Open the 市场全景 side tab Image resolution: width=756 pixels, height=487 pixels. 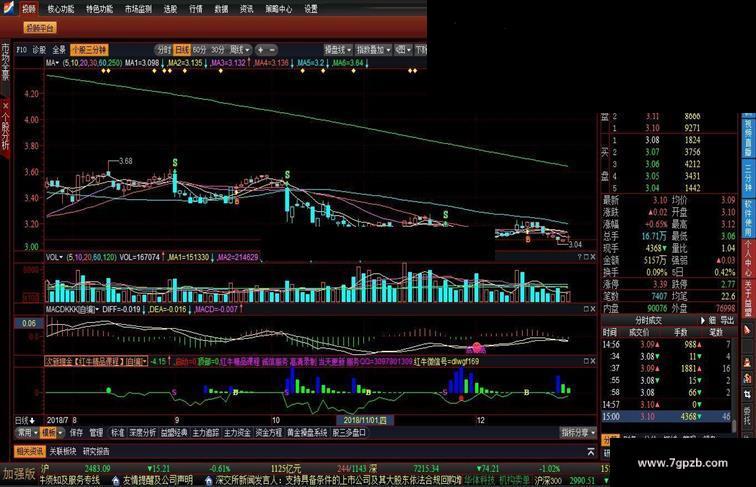5,62
